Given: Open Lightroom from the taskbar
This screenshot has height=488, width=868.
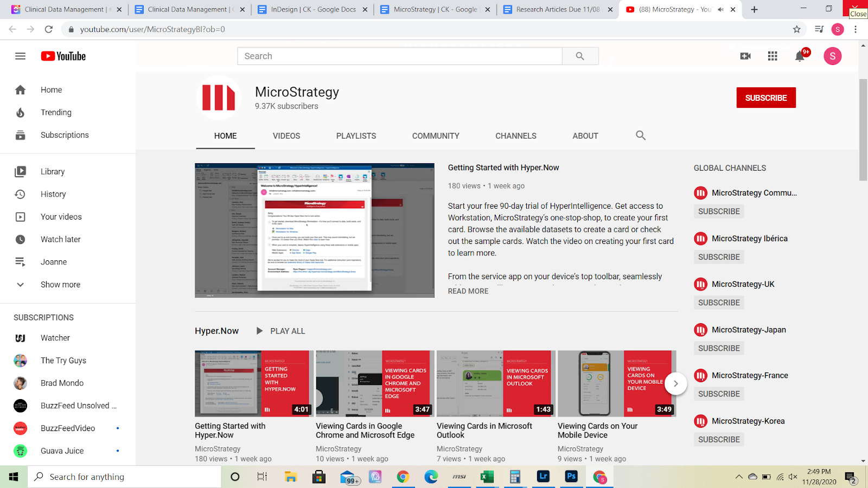Looking at the screenshot, I should 543,477.
